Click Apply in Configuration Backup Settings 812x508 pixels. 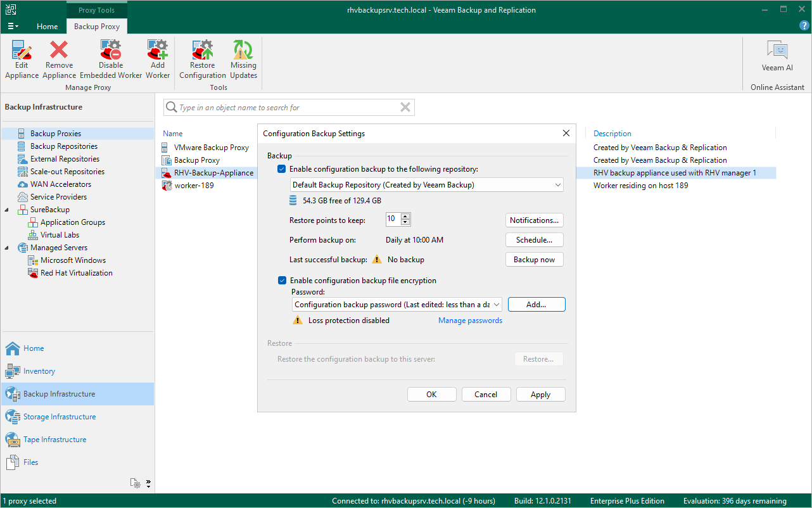(x=540, y=395)
